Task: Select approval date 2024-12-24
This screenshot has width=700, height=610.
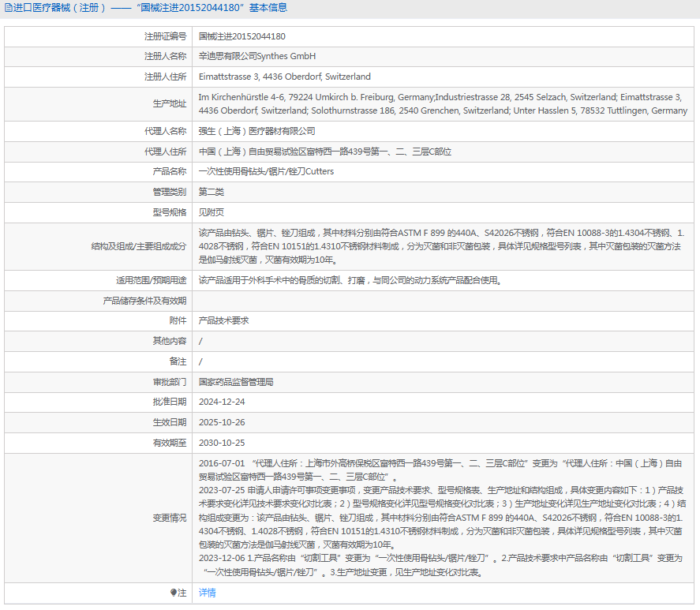Action: pos(222,402)
